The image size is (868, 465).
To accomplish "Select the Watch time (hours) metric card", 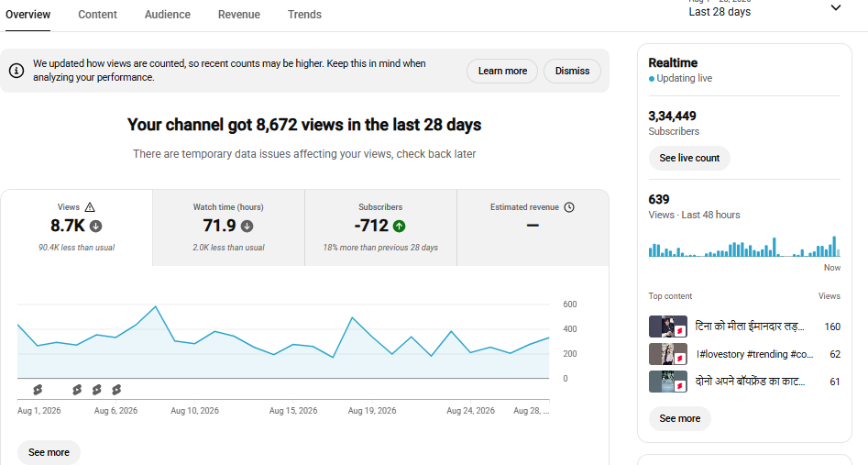I will click(228, 227).
